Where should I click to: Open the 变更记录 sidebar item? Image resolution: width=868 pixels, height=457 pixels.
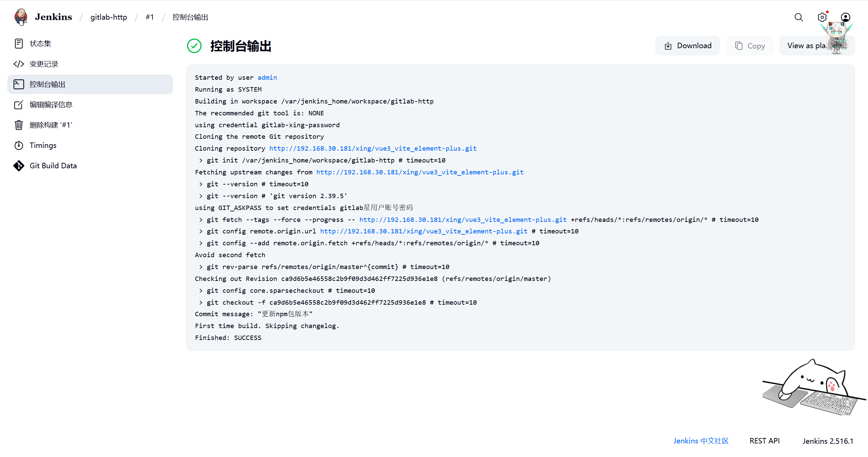[x=90, y=64]
